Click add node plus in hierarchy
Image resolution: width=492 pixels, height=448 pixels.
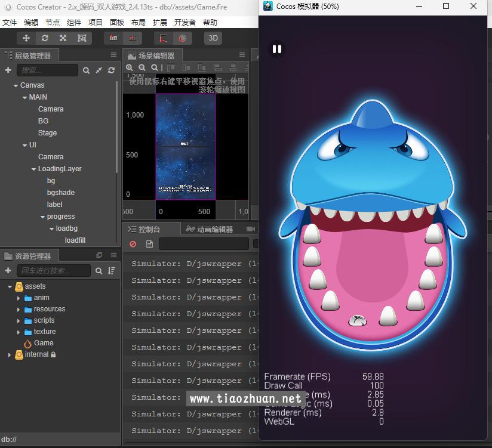pos(8,70)
